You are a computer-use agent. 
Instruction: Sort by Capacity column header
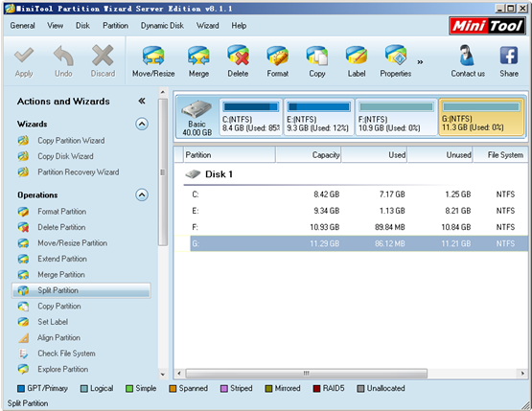pos(309,155)
